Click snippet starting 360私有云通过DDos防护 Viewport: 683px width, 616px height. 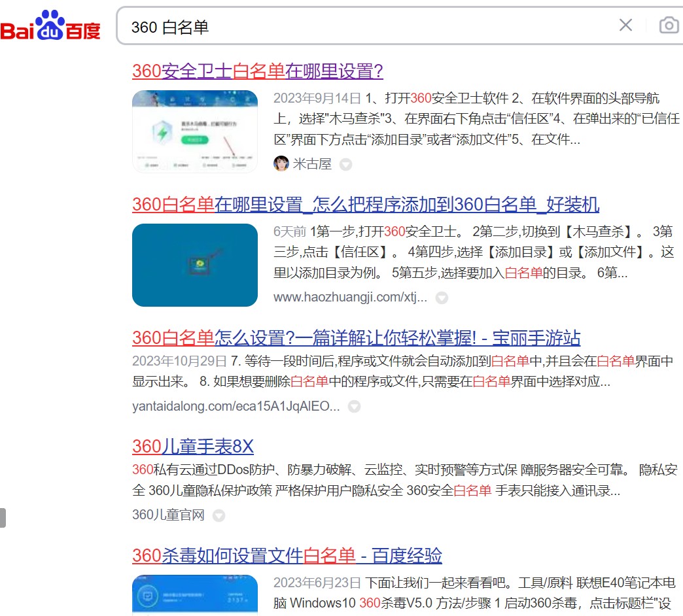click(x=405, y=480)
